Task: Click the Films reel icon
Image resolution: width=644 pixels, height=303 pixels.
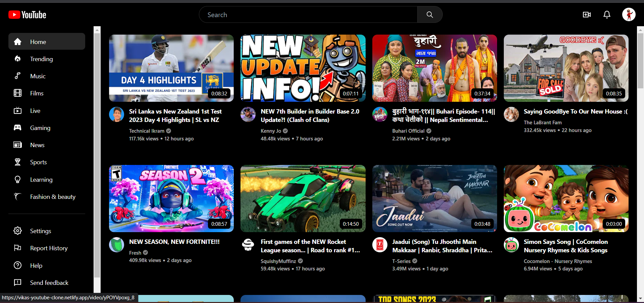Action: pyautogui.click(x=17, y=93)
